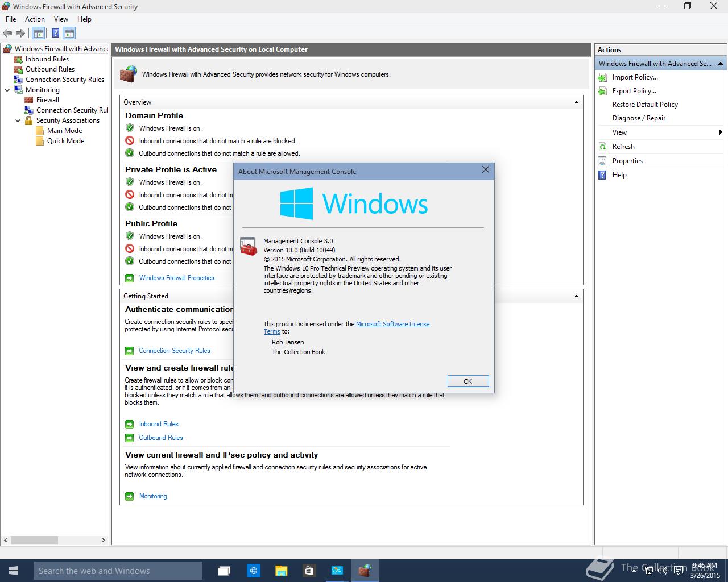Click green arrow icon beside Outbound Rules link

[x=129, y=438]
